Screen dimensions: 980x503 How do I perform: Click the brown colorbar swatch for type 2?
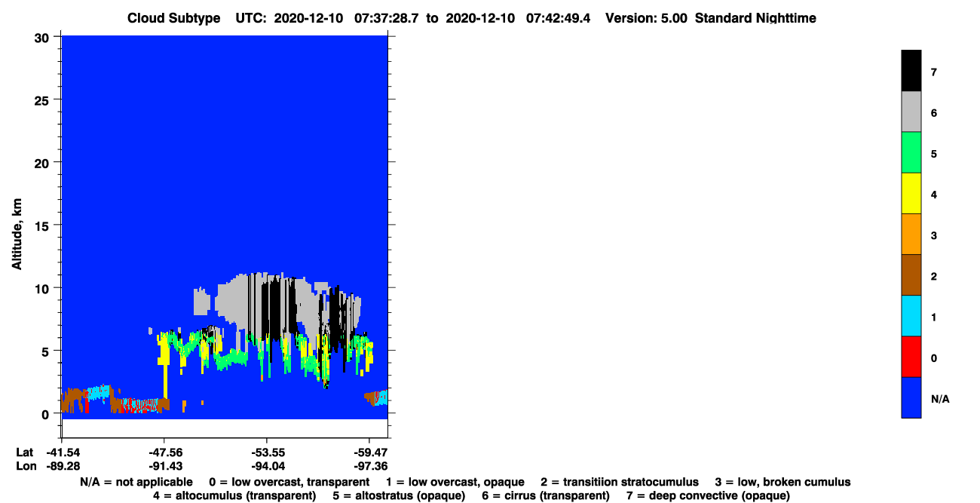coord(911,275)
